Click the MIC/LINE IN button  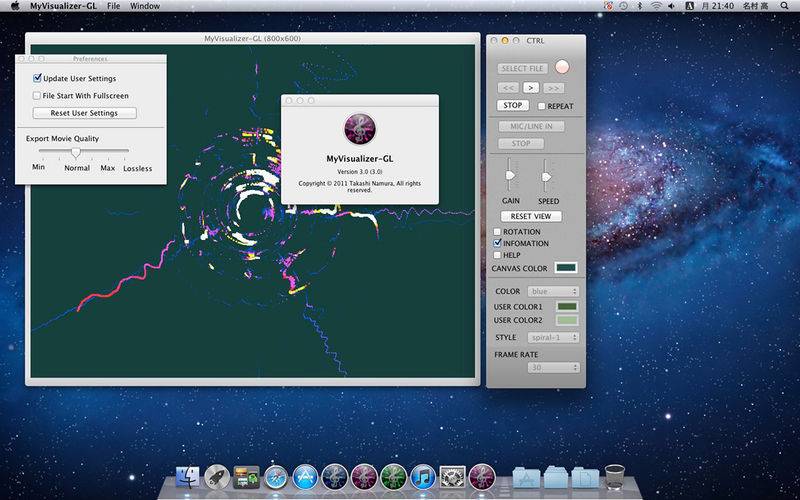pos(531,126)
